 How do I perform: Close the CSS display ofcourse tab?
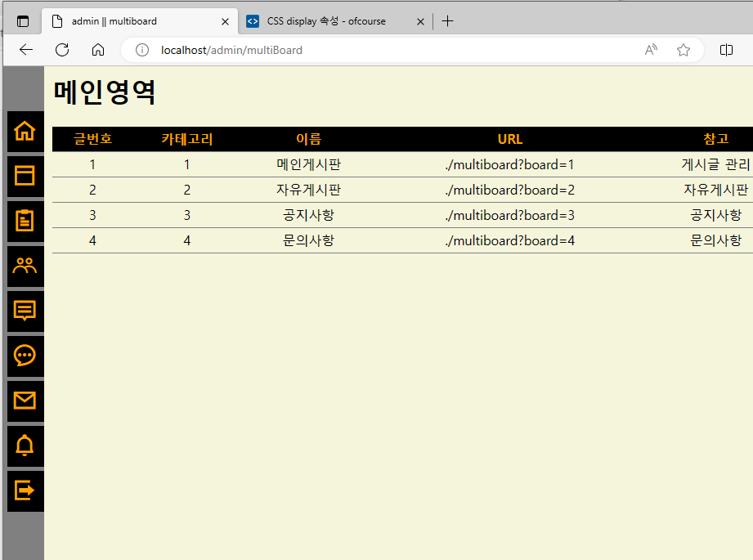coord(420,21)
